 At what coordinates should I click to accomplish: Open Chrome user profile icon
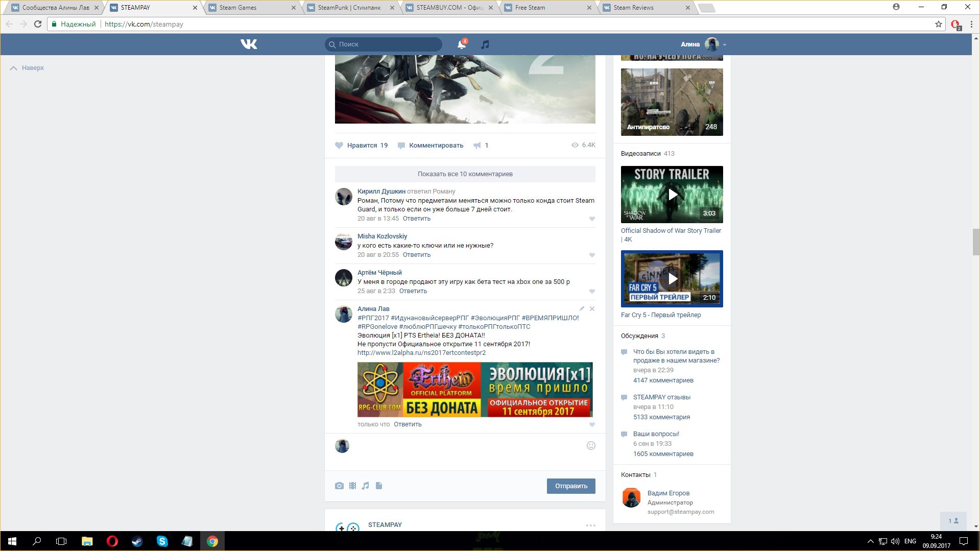click(x=896, y=7)
